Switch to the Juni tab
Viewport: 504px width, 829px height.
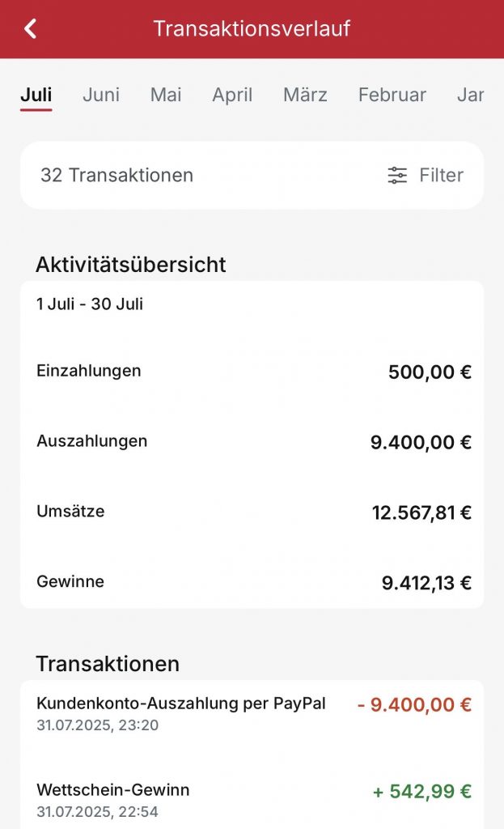pyautogui.click(x=101, y=95)
